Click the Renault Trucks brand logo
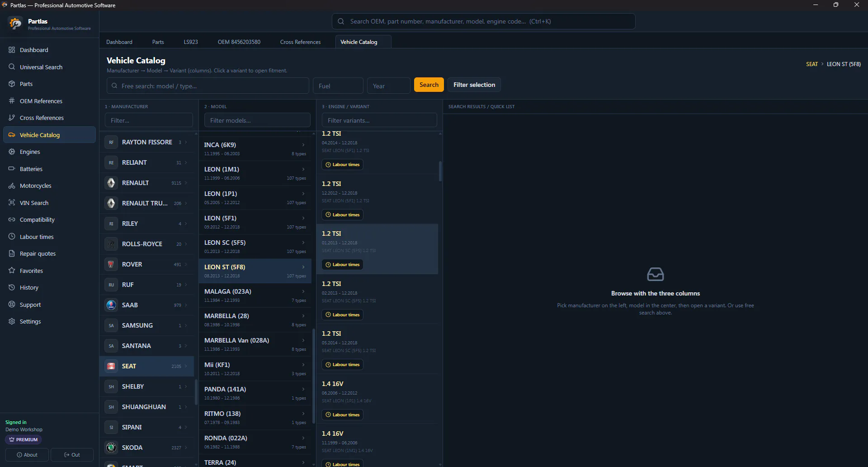This screenshot has height=467, width=868. (111, 203)
